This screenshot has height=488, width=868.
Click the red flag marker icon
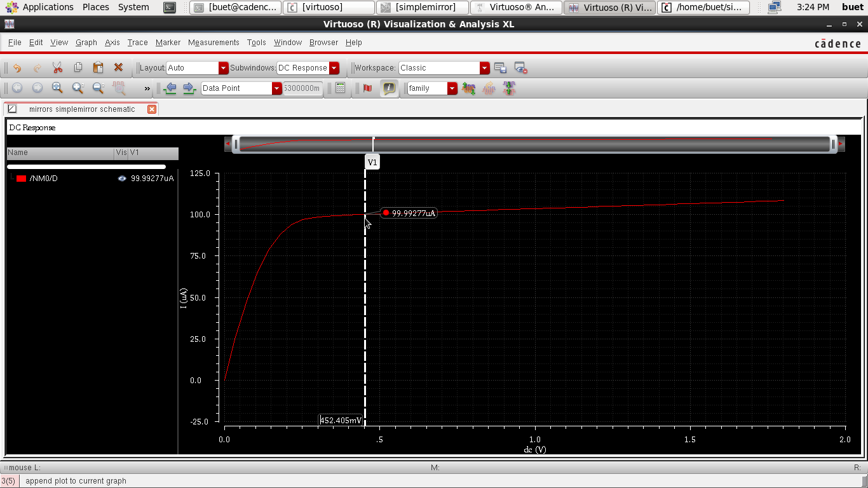[x=367, y=88]
